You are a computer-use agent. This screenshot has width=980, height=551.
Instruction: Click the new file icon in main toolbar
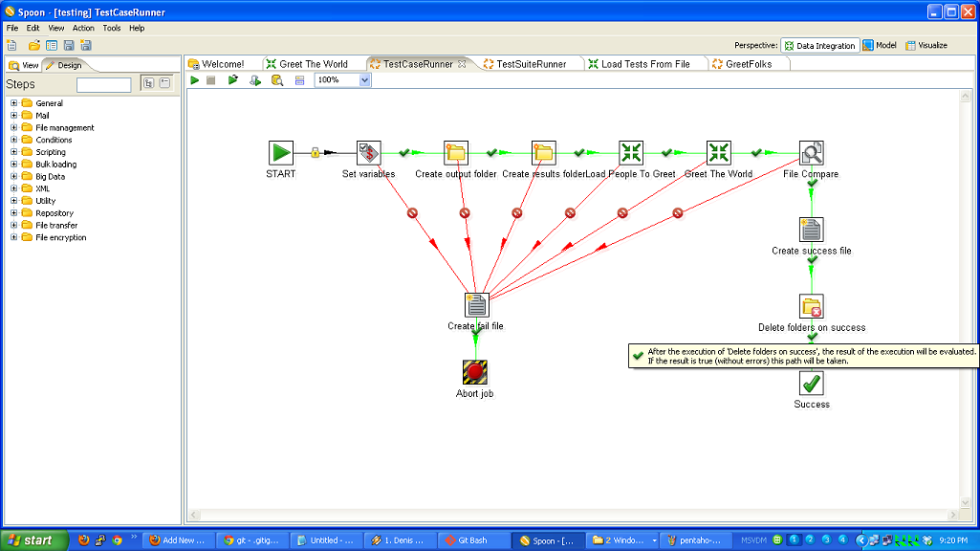click(11, 45)
